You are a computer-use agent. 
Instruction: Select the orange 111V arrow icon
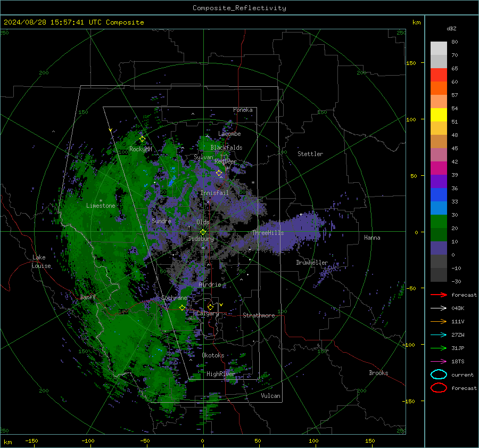coord(439,321)
